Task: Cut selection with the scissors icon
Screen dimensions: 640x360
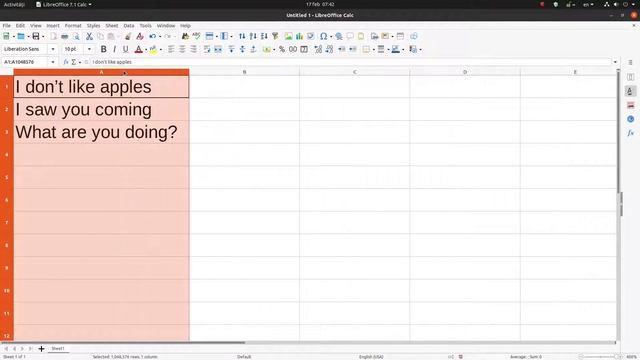Action: tap(89, 36)
